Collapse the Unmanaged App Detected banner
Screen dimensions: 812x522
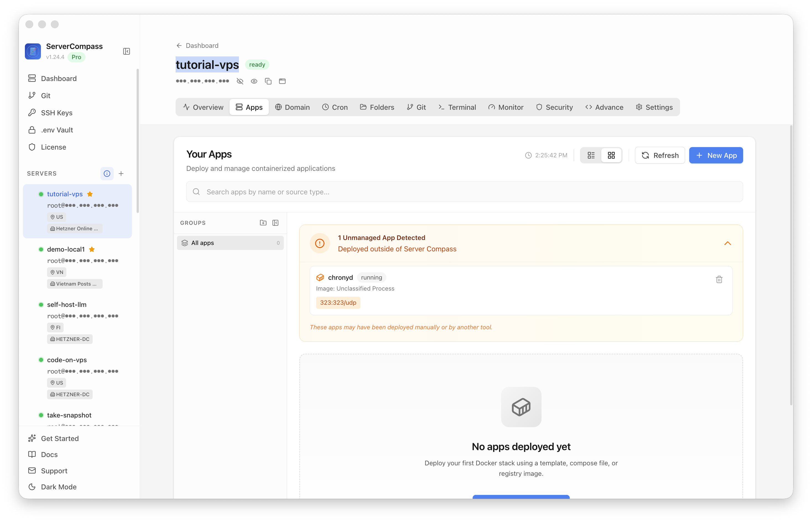(728, 243)
